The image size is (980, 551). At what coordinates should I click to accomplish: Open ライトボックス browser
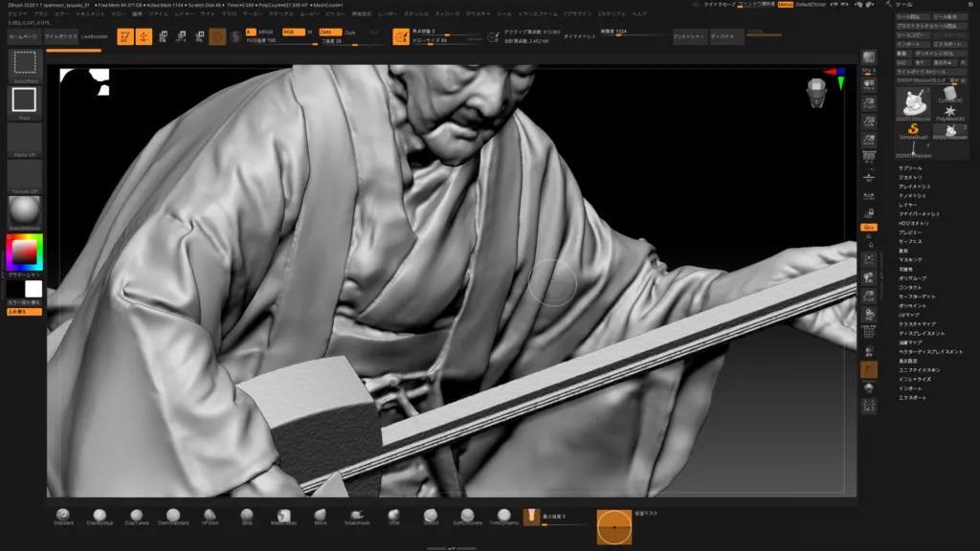coord(61,37)
